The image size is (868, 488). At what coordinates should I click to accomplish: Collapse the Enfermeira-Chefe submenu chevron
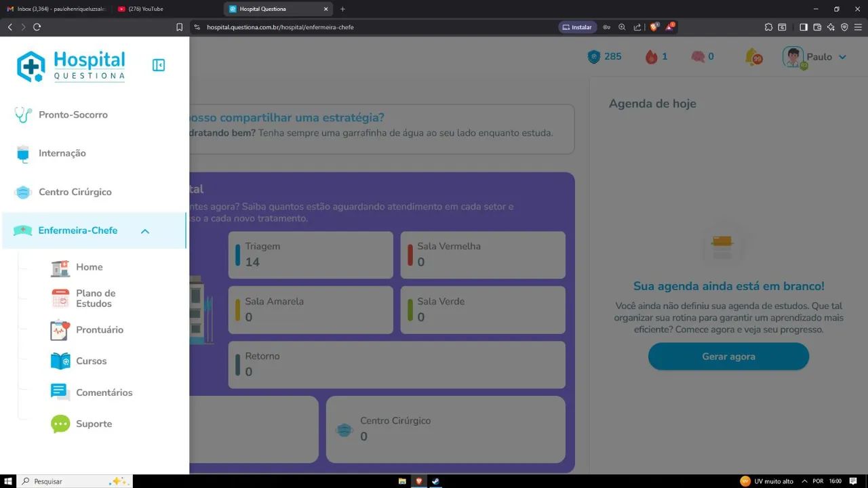click(144, 231)
